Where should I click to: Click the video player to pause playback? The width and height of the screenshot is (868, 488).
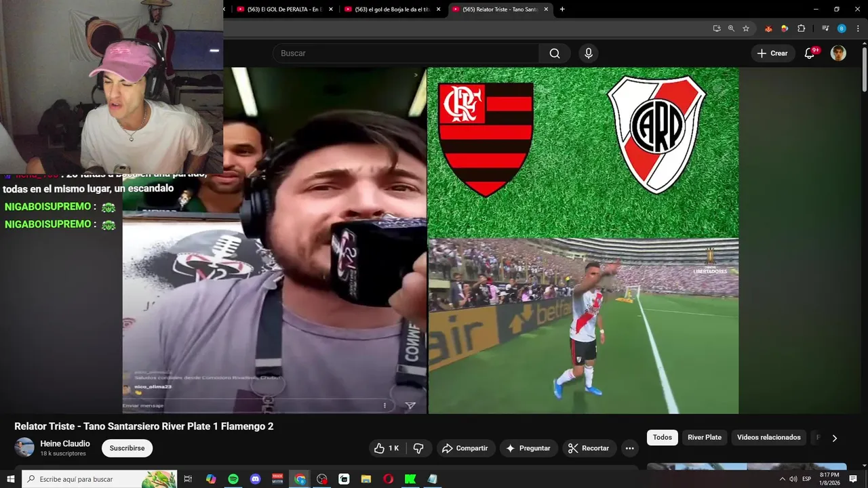pyautogui.click(x=431, y=241)
